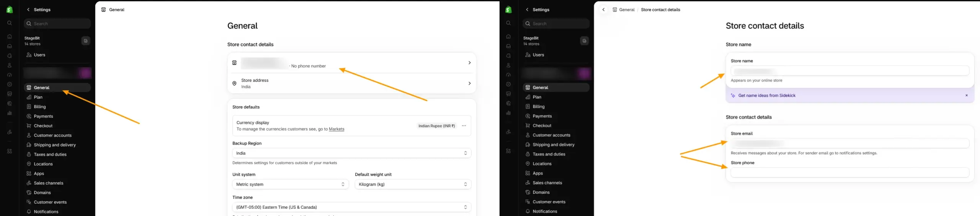
Task: Go to Home icon in left screenshot's rail
Action: [10, 37]
